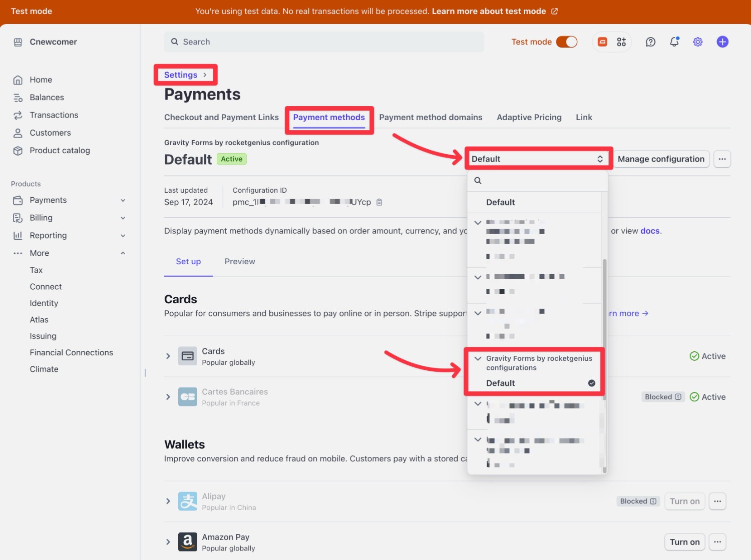This screenshot has height=560, width=751.
Task: Click the info icon on Cartes Bancaires' Blocked badge
Action: 678,397
